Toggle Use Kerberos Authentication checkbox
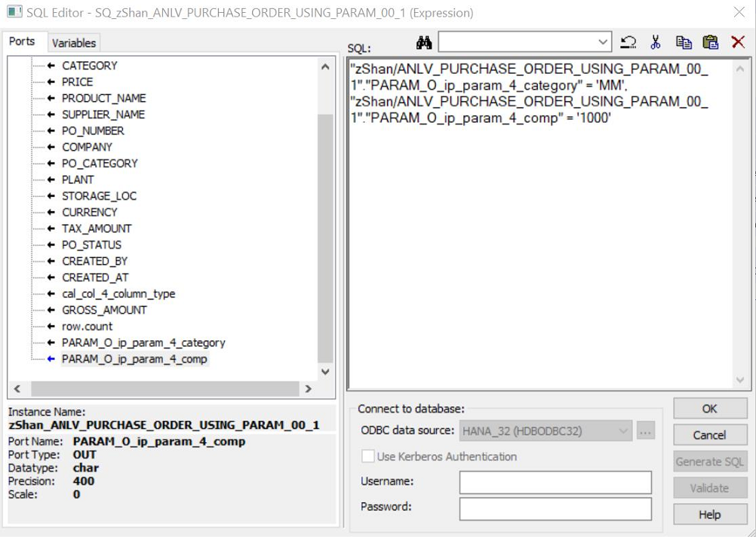 (368, 456)
